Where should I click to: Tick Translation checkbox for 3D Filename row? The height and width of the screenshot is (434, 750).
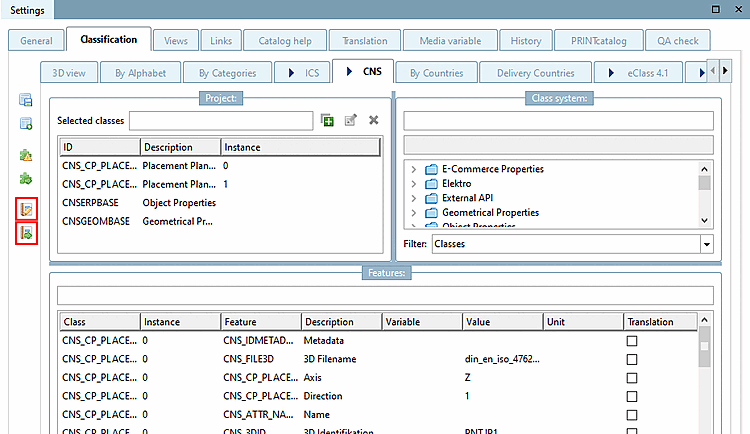pyautogui.click(x=632, y=359)
